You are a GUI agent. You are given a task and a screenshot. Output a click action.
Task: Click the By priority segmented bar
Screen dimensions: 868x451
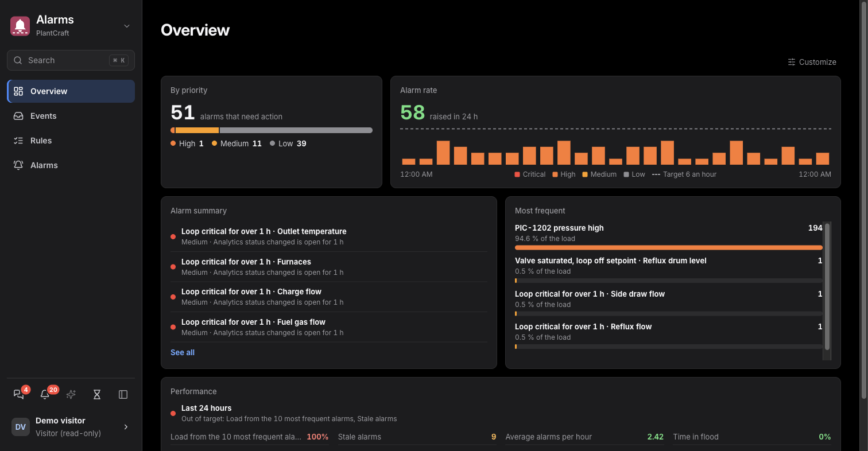[x=272, y=130]
